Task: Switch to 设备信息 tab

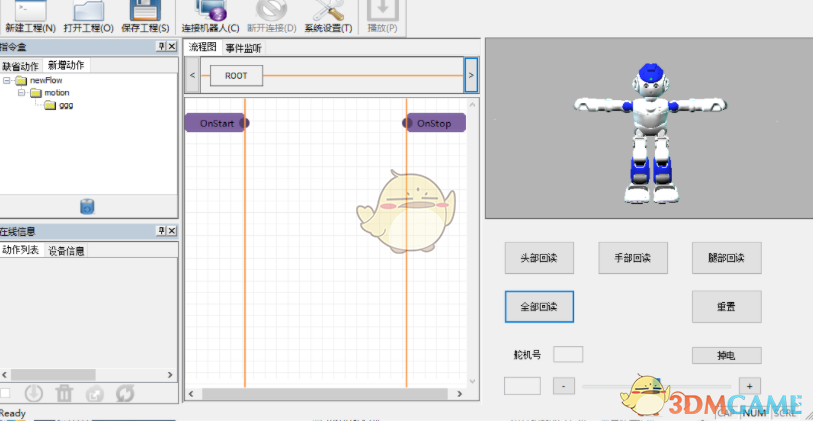Action: tap(66, 251)
